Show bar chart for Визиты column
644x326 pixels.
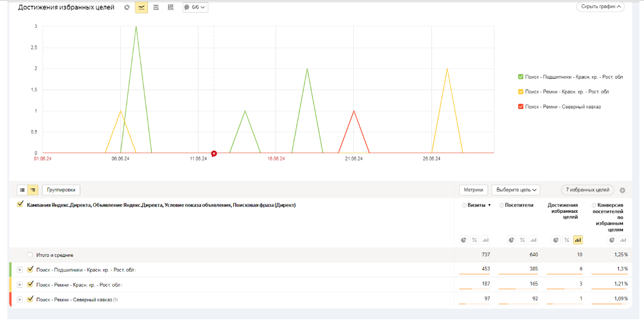click(485, 240)
